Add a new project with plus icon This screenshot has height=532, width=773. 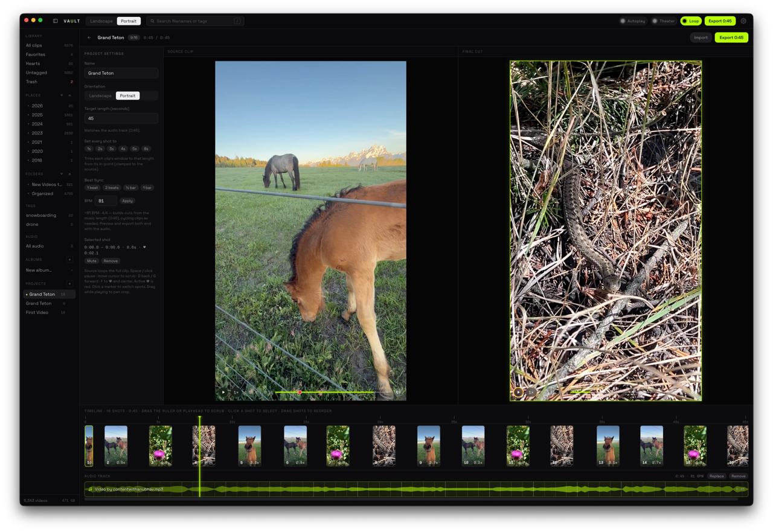pyautogui.click(x=69, y=284)
